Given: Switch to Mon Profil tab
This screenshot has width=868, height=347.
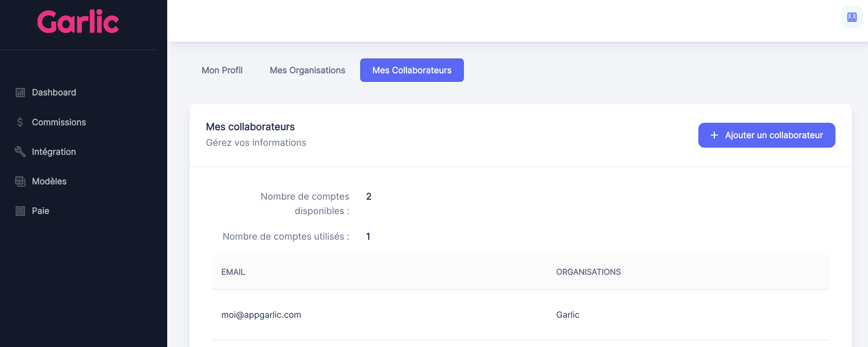Looking at the screenshot, I should pos(222,70).
